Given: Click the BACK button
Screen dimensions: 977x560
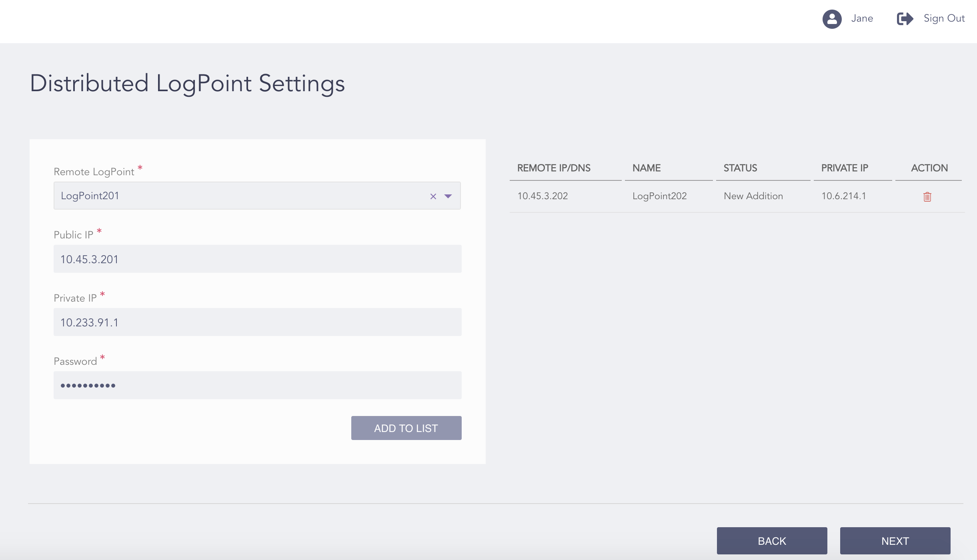Looking at the screenshot, I should 771,540.
